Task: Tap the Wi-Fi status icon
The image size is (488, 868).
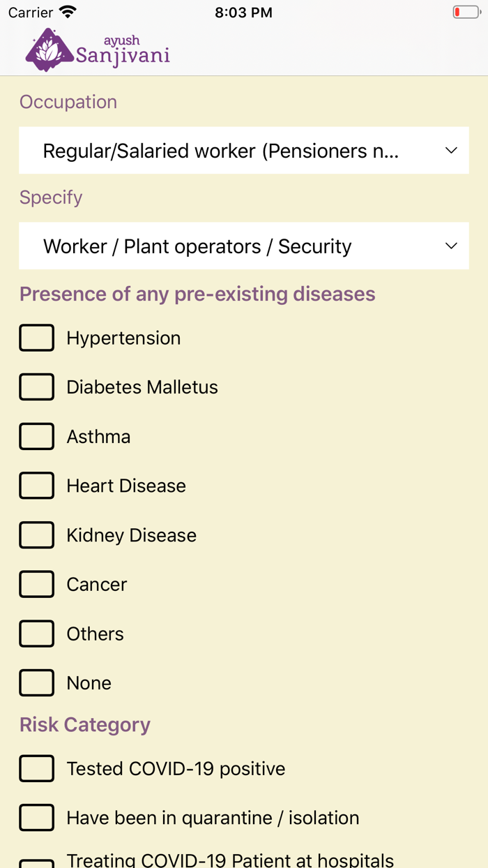Action: click(68, 13)
